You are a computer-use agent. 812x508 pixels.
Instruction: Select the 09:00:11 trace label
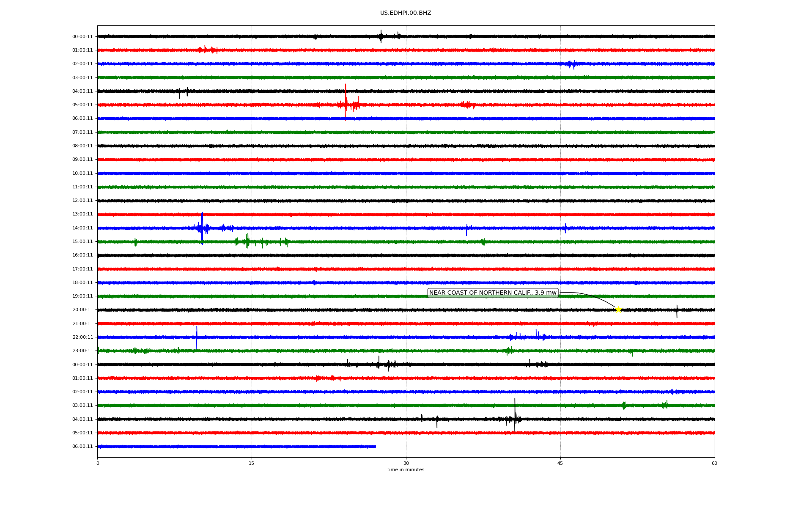(82, 160)
